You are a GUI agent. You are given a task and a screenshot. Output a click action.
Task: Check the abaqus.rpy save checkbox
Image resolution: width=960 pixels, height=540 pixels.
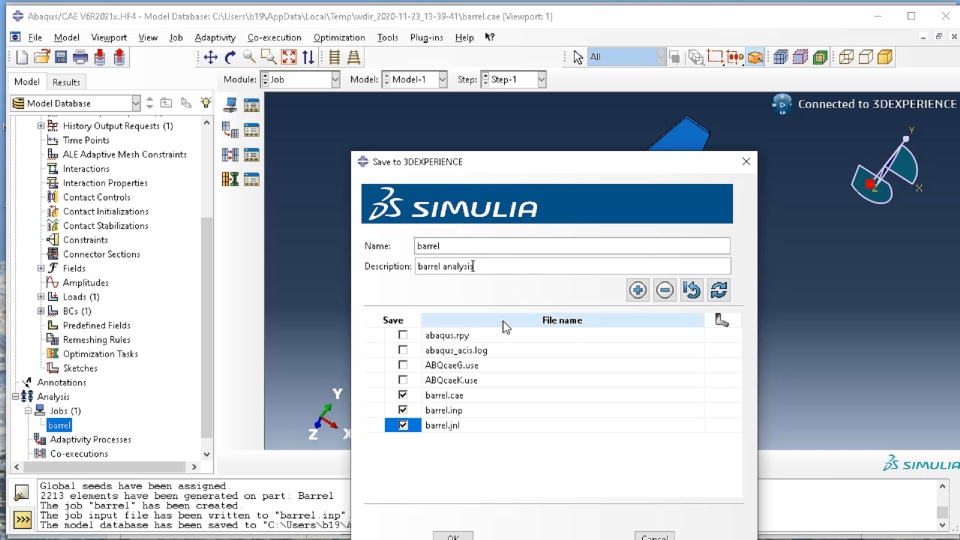[402, 335]
